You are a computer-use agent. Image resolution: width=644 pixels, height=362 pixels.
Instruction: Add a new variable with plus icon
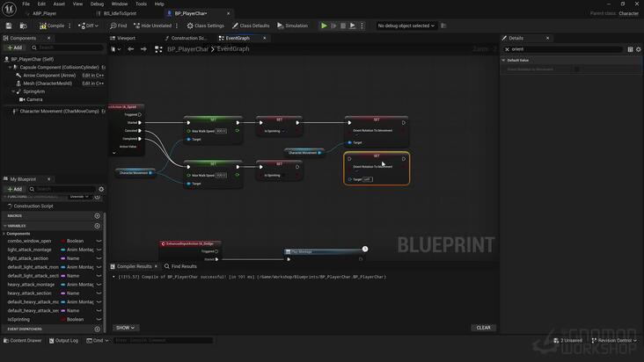(x=98, y=226)
